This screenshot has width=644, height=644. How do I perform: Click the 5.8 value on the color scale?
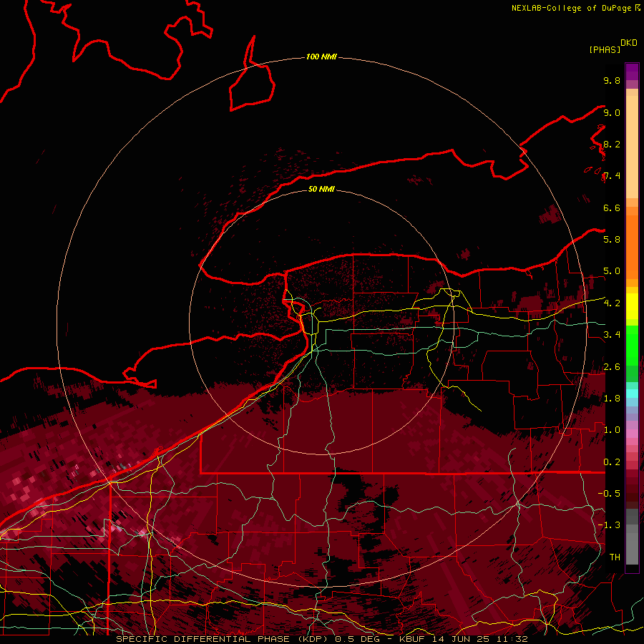click(612, 239)
